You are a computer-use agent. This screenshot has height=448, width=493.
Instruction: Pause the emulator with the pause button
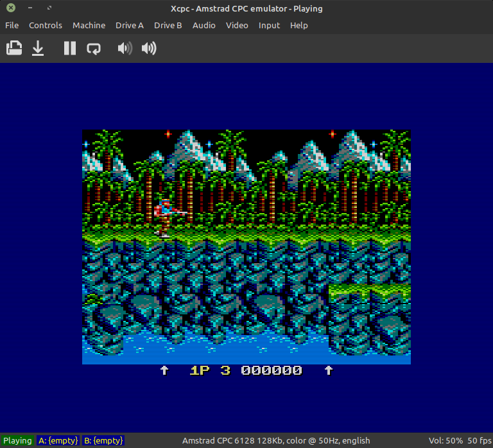point(70,48)
